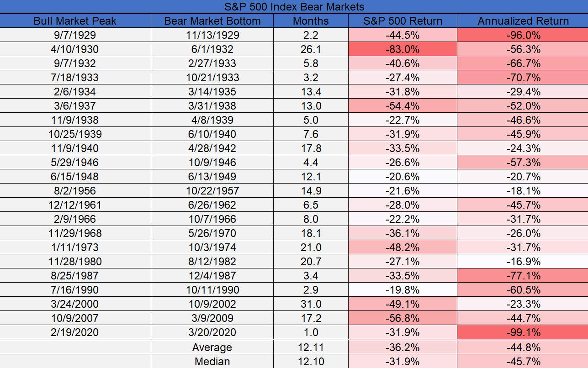Select the 9/7/1929 peak date cell
This screenshot has height=368, width=588.
click(75, 35)
